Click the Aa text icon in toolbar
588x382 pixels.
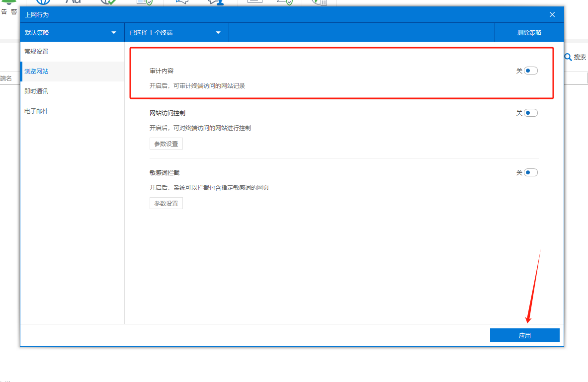[x=73, y=2]
